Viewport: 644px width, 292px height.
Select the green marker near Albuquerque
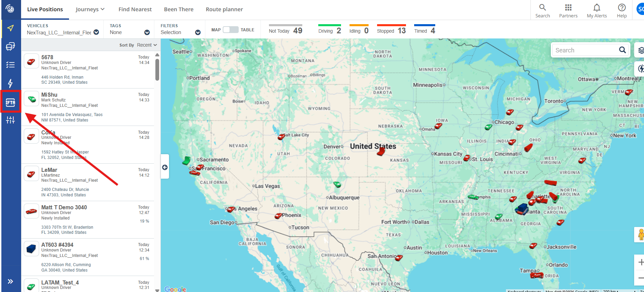pyautogui.click(x=337, y=184)
